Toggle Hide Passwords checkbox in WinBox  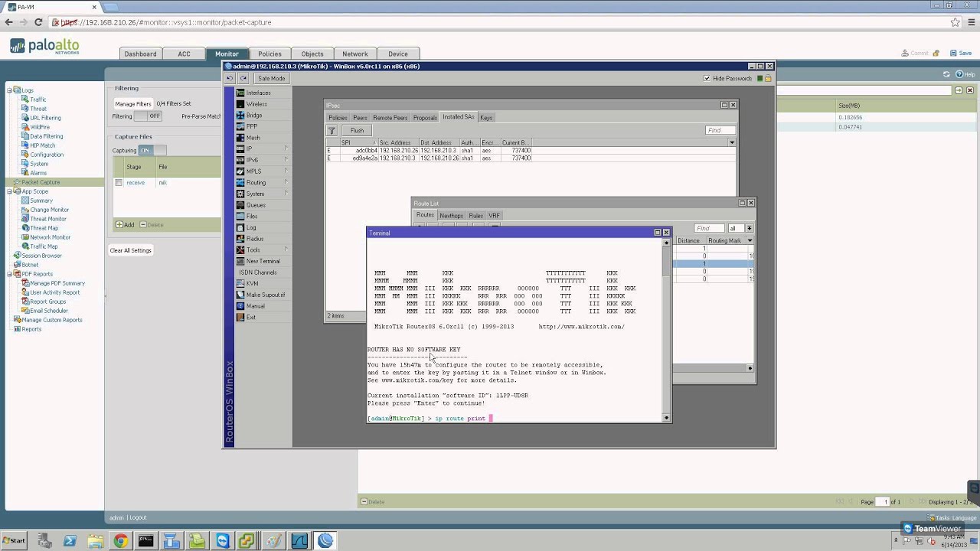coord(707,78)
